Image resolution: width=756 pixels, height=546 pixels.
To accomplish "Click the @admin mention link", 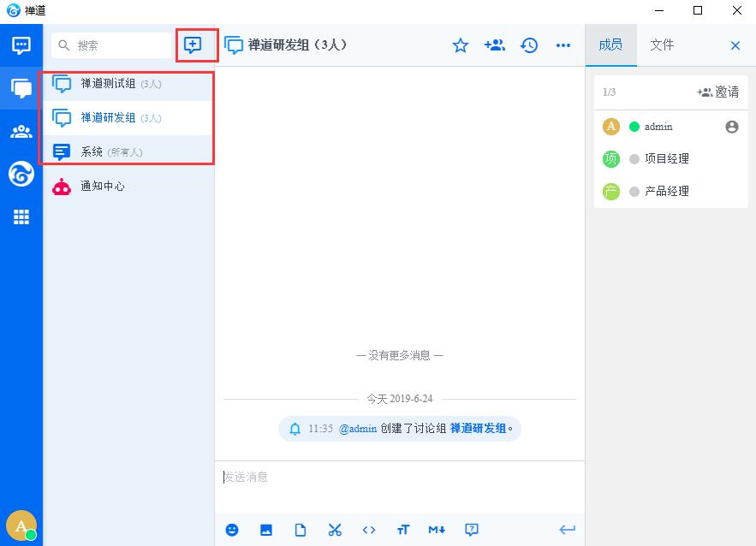I will pyautogui.click(x=358, y=429).
